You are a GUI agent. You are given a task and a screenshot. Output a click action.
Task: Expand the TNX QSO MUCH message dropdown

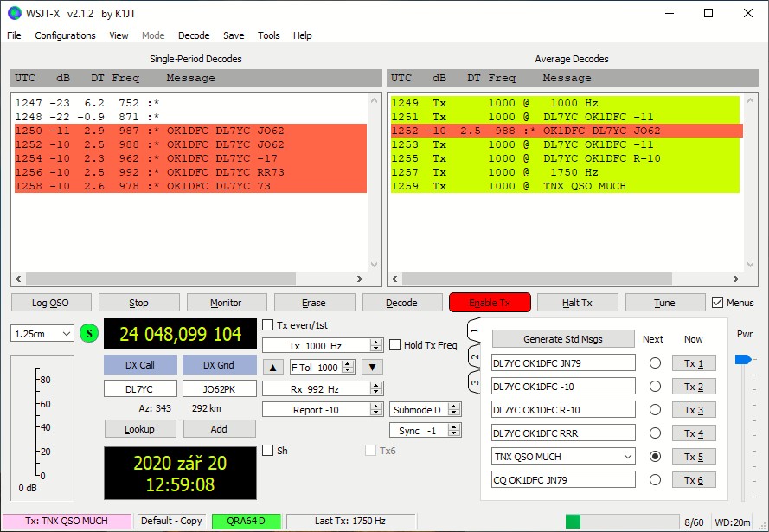[627, 457]
